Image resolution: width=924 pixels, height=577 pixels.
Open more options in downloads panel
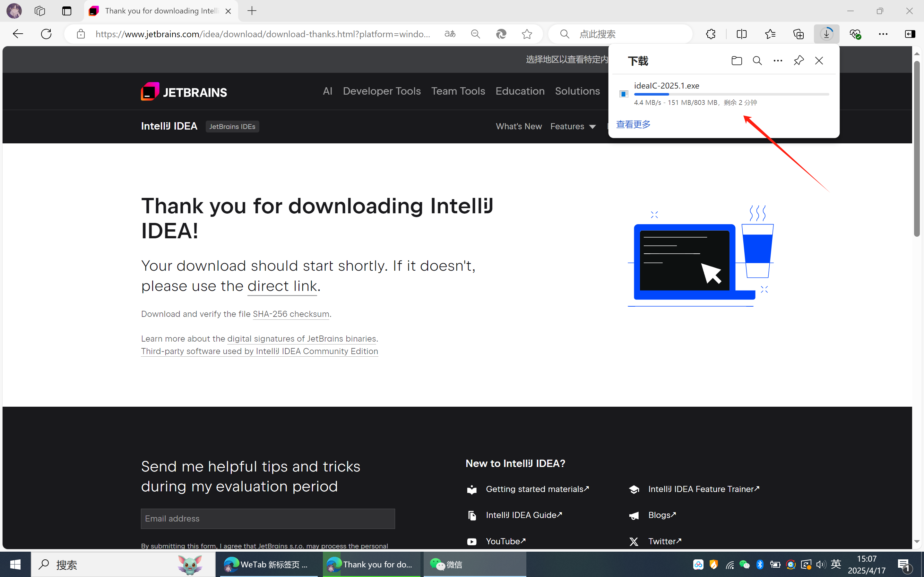point(778,61)
